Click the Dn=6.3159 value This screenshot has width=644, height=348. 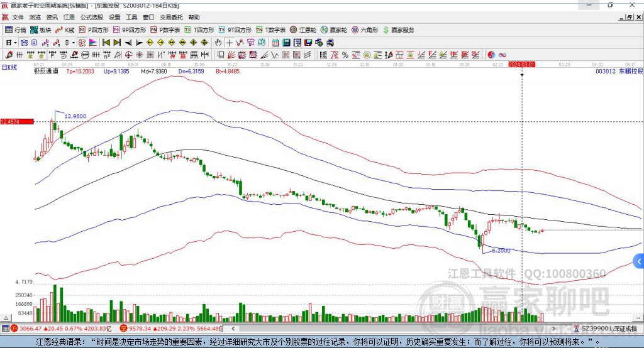click(x=191, y=71)
